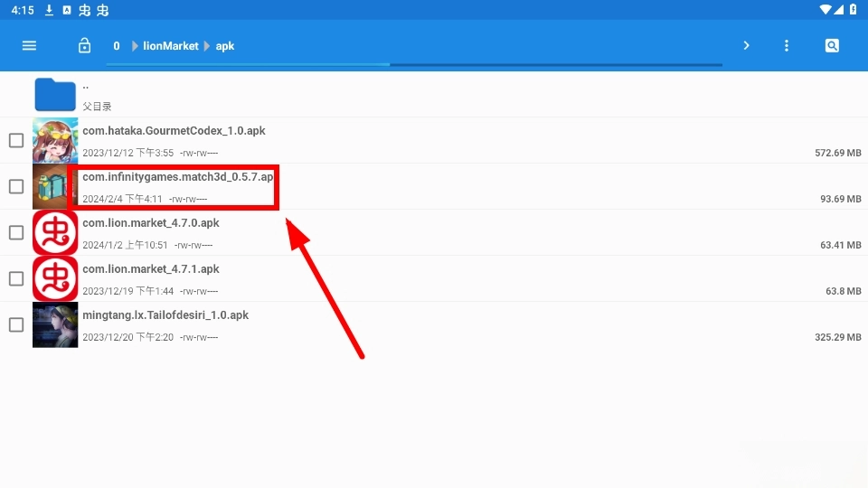Image resolution: width=868 pixels, height=488 pixels.
Task: Select checkbox for com.infinitygames.match3d apk
Action: click(16, 187)
